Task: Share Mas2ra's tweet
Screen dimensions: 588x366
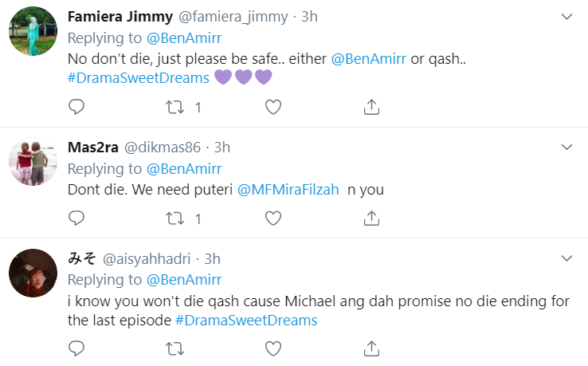Action: point(371,217)
